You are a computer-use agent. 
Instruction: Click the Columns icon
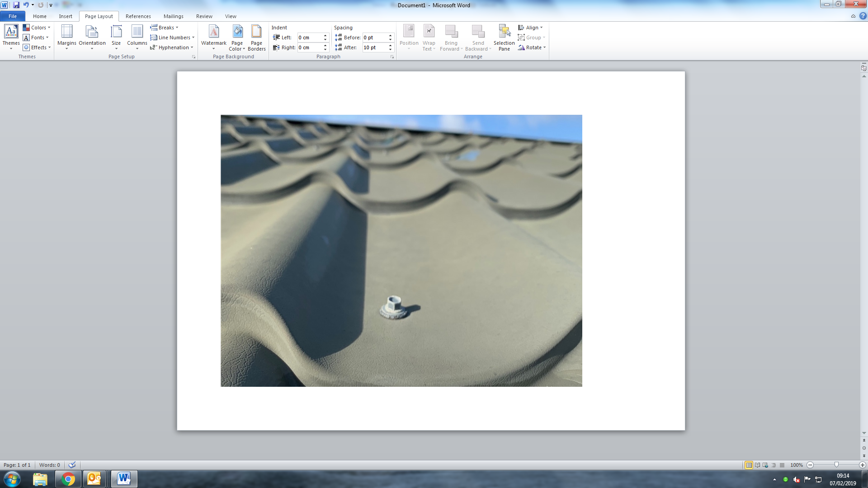point(137,32)
